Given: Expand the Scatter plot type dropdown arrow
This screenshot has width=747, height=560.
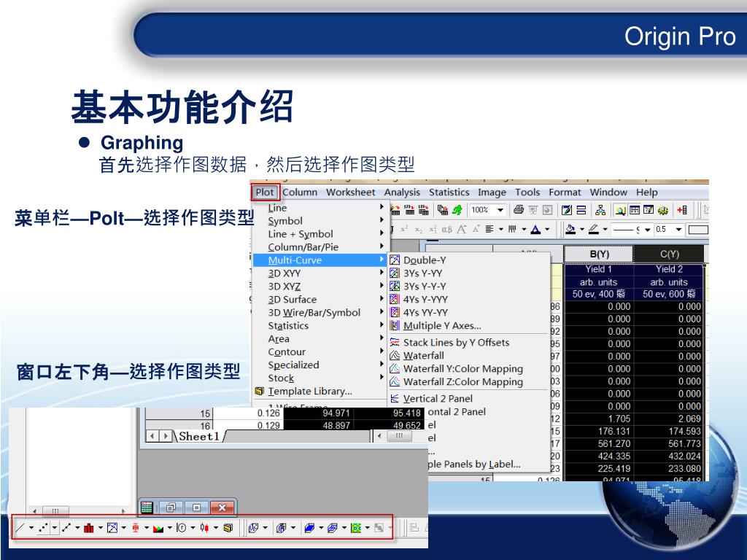Looking at the screenshot, I should [55, 528].
